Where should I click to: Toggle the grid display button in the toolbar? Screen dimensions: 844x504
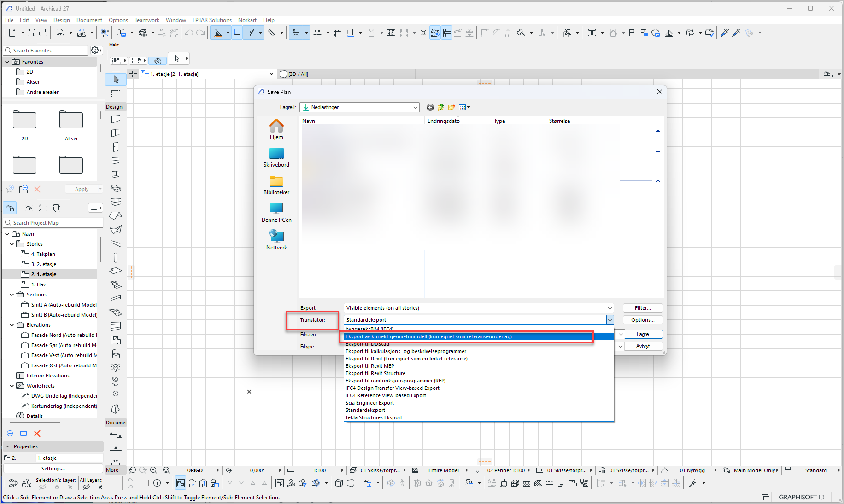[x=317, y=33]
